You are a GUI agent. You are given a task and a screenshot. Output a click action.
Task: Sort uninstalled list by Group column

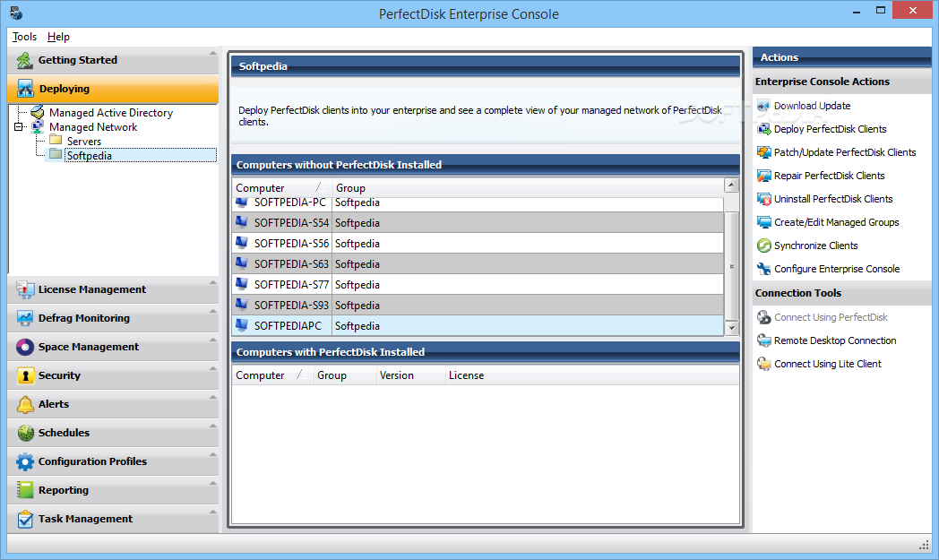pos(527,188)
